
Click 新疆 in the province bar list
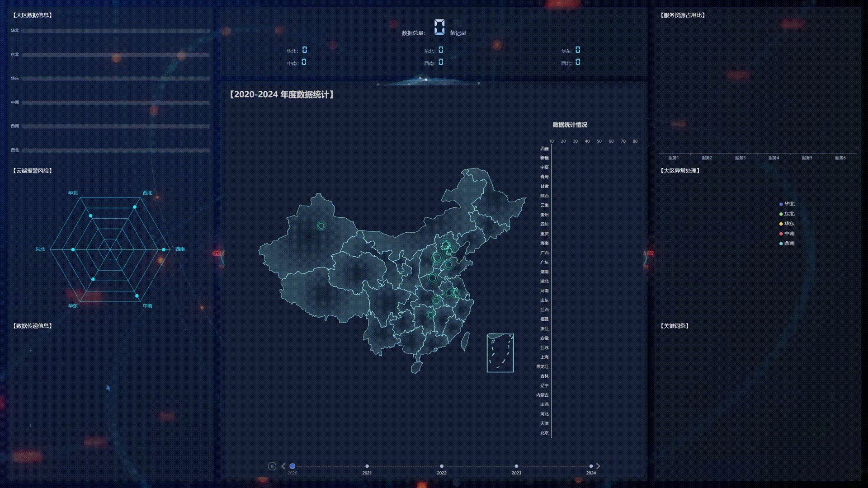pyautogui.click(x=544, y=158)
